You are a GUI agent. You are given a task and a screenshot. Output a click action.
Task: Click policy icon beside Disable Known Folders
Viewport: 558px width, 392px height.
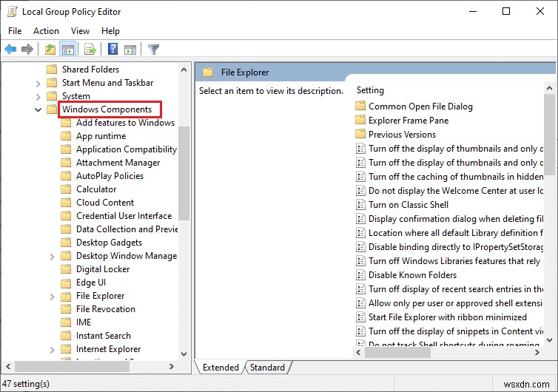click(360, 274)
